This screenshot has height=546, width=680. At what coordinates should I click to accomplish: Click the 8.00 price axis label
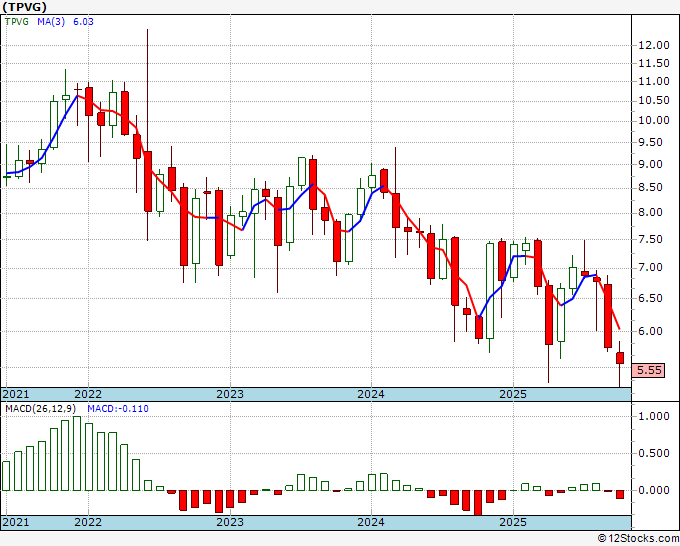coord(650,213)
